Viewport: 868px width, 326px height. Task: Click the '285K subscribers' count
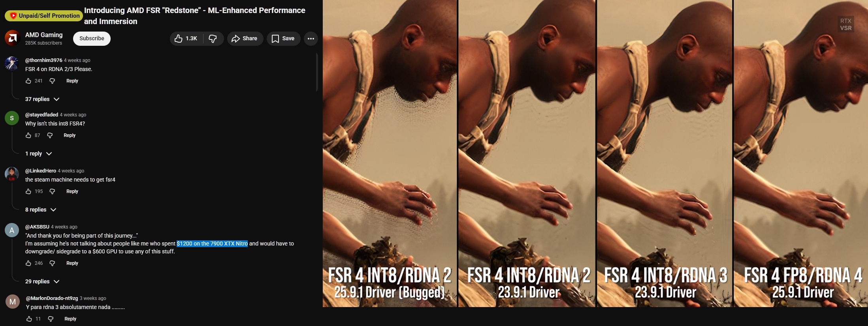(x=43, y=43)
